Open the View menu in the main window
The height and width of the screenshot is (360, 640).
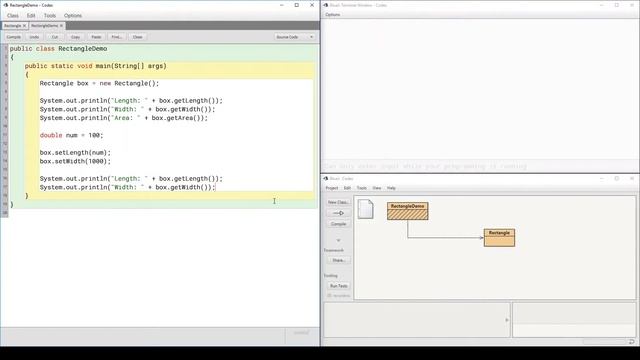pyautogui.click(x=377, y=188)
